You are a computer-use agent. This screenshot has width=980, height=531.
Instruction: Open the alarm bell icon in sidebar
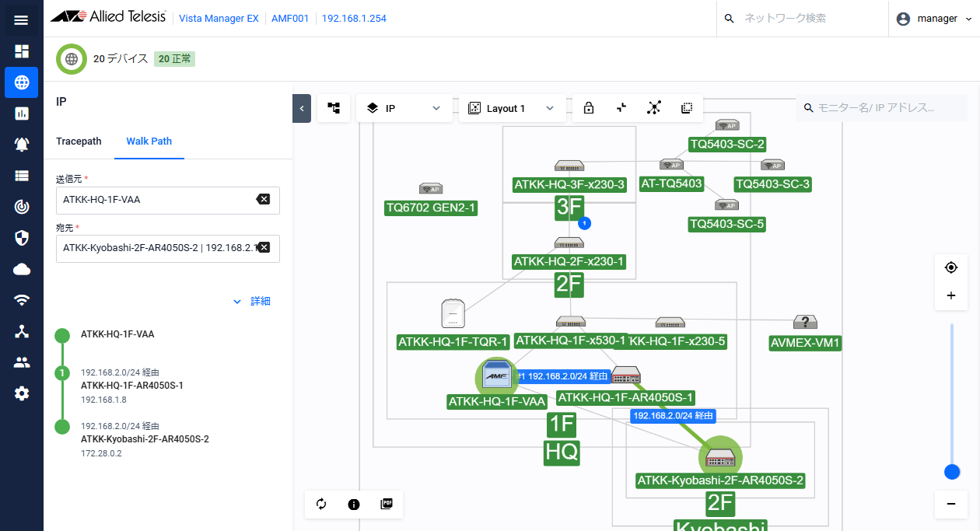tap(22, 145)
